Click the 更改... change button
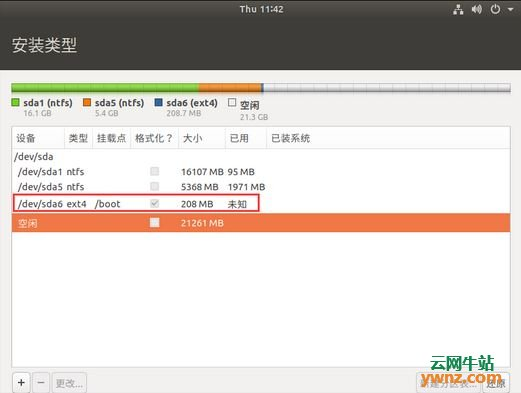 (x=69, y=383)
